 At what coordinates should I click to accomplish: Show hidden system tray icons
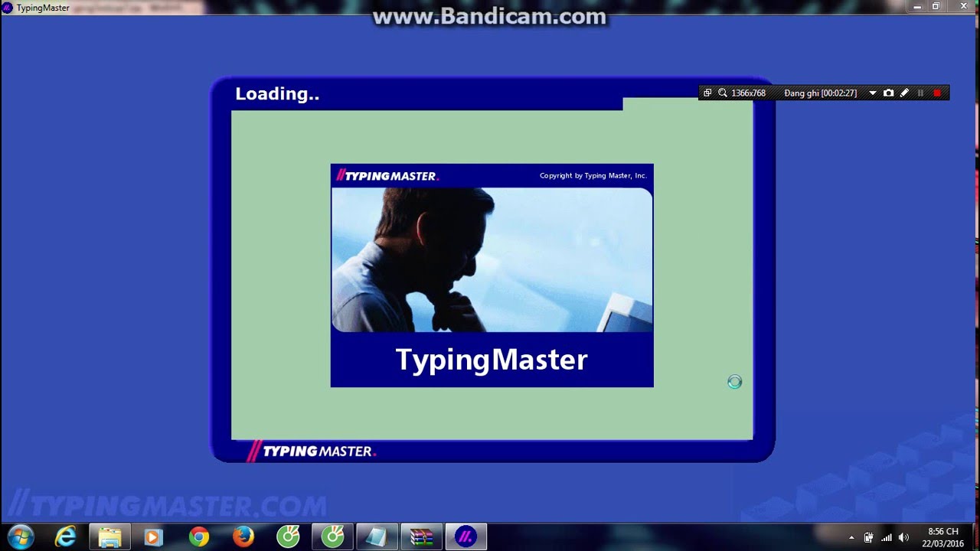click(x=851, y=537)
